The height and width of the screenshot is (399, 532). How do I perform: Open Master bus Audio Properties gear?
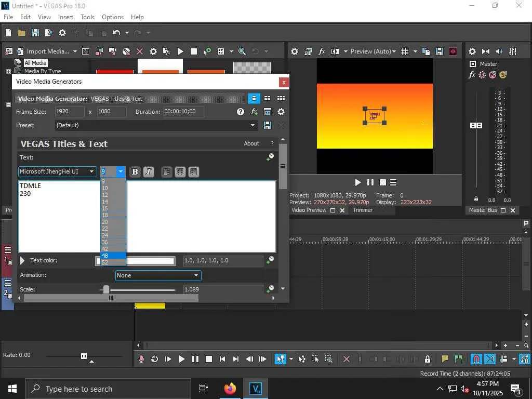(x=472, y=51)
